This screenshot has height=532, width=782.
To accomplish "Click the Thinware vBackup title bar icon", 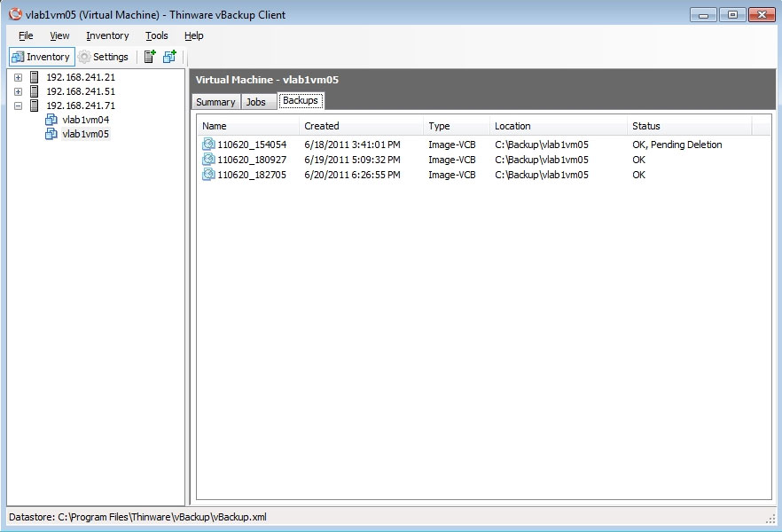I will click(15, 14).
